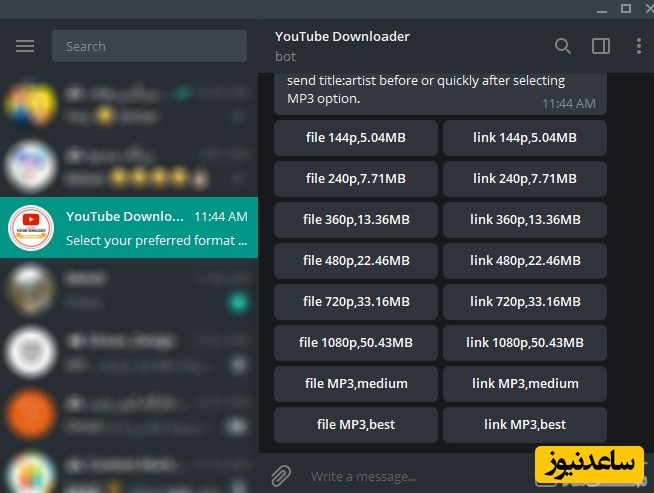The width and height of the screenshot is (654, 493).
Task: Click the YouTube Downloader bot avatar
Action: [x=30, y=228]
